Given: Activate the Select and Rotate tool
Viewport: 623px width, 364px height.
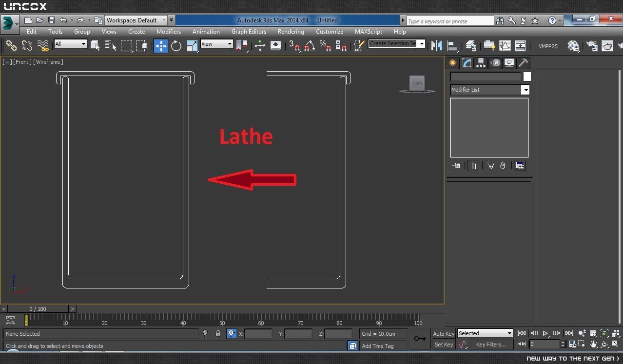Looking at the screenshot, I should coord(176,46).
